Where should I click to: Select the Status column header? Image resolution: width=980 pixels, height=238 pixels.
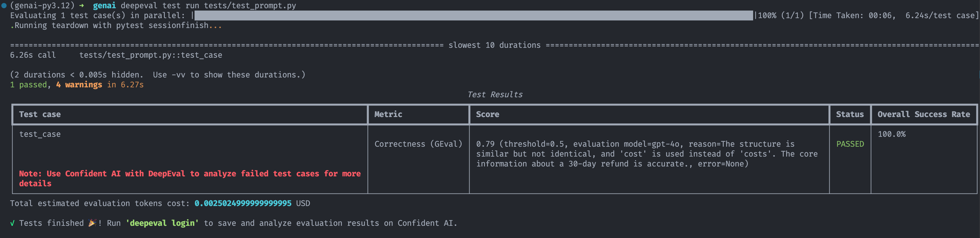point(849,114)
